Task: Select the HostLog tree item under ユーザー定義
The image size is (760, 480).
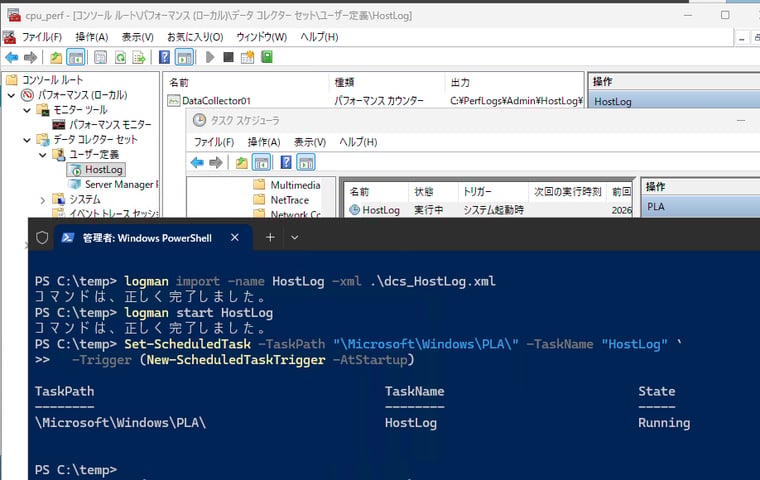Action: tap(103, 170)
